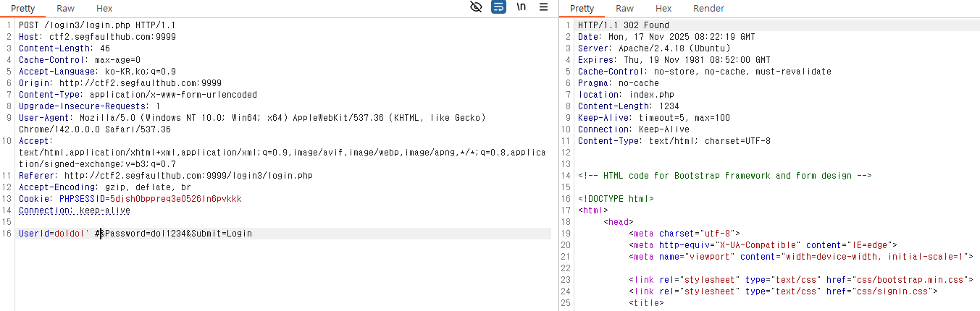Viewport: 980px width, 311px height.
Task: Click css/signin.css href in response
Action: tap(893, 291)
